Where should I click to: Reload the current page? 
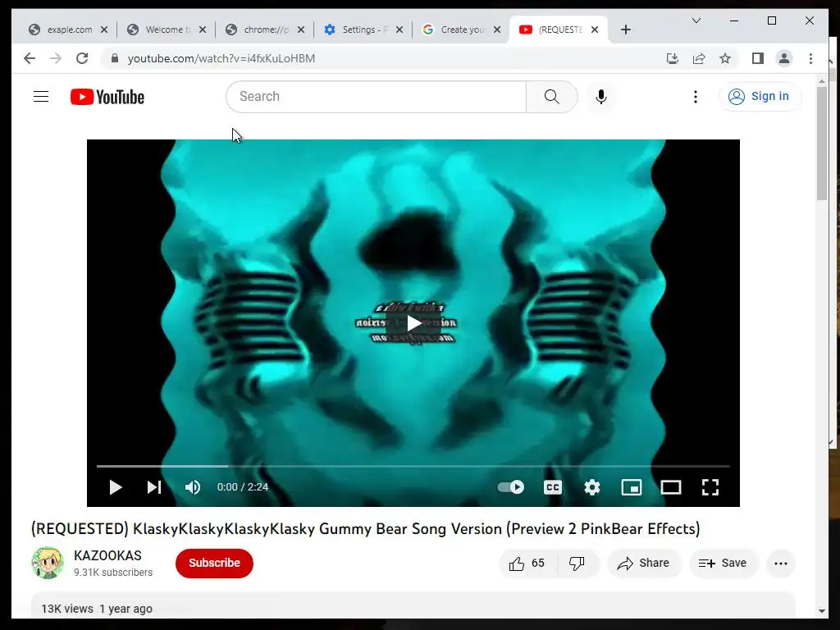pos(82,58)
